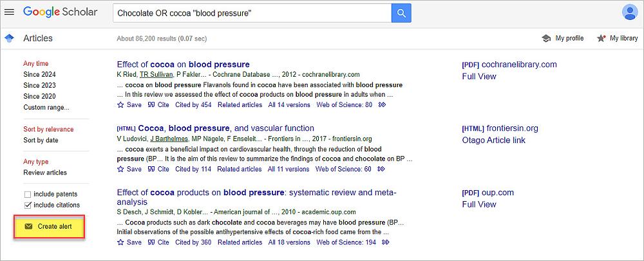Open the account profile avatar
Viewport: 644px width, 261px height.
point(629,12)
